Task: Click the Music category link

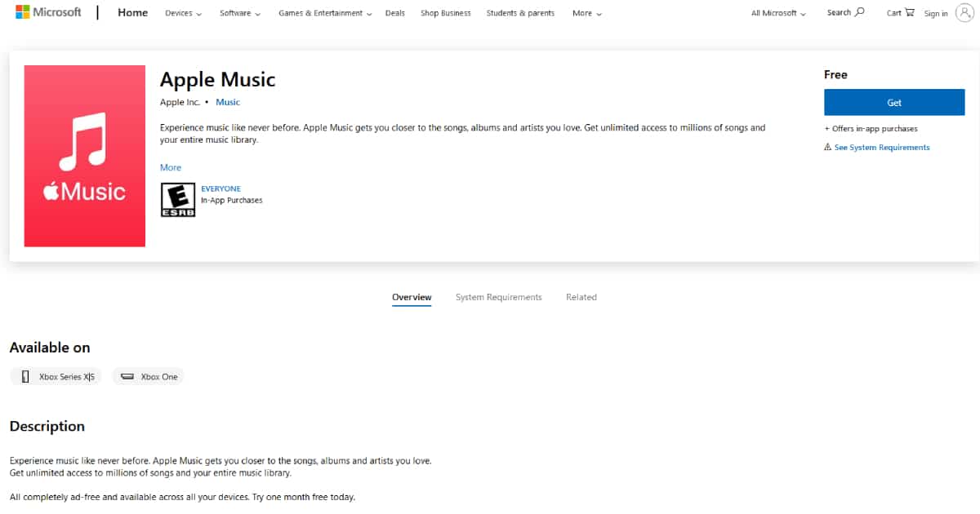Action: pyautogui.click(x=228, y=102)
